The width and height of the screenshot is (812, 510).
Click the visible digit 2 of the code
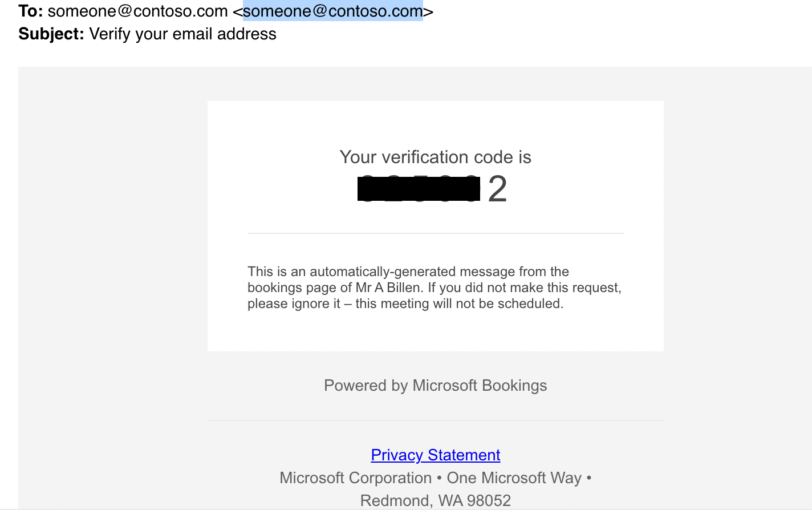[497, 189]
